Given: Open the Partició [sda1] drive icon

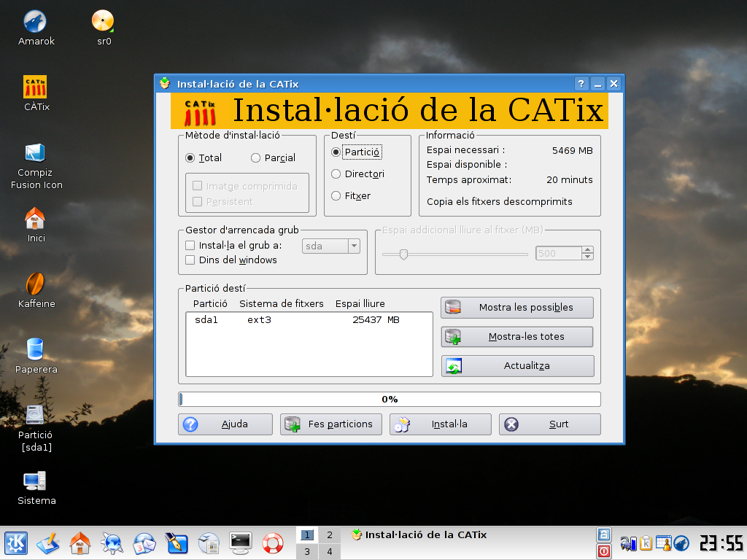Looking at the screenshot, I should coord(36,427).
